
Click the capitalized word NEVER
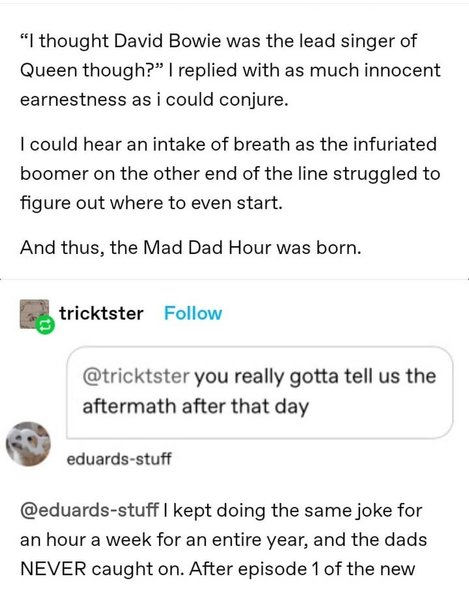[x=53, y=569]
